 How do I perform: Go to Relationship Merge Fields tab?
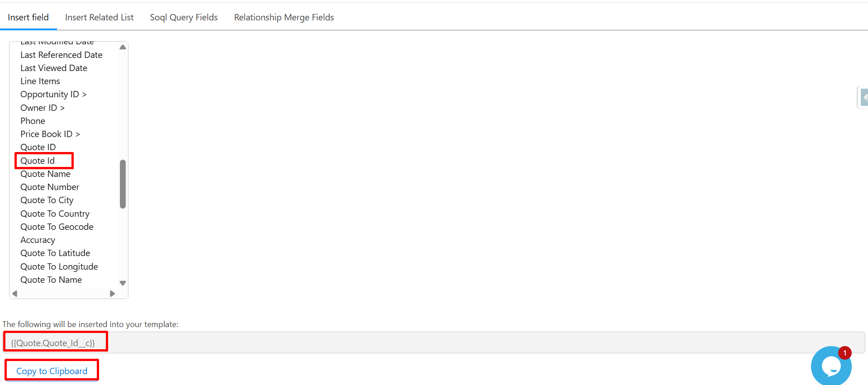(x=284, y=17)
